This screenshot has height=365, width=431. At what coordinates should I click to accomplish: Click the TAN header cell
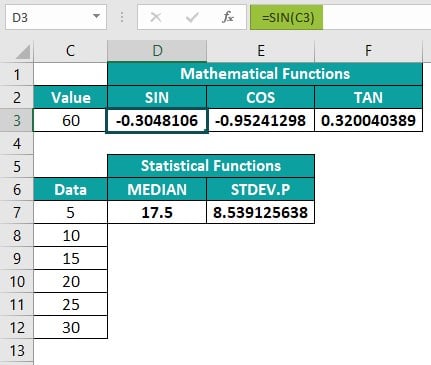coord(368,97)
